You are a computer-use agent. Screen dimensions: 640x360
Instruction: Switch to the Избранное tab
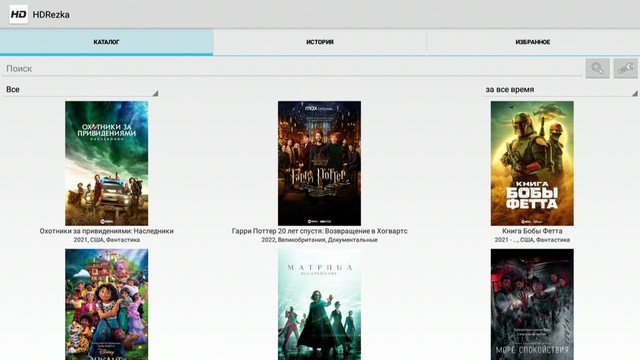[533, 42]
